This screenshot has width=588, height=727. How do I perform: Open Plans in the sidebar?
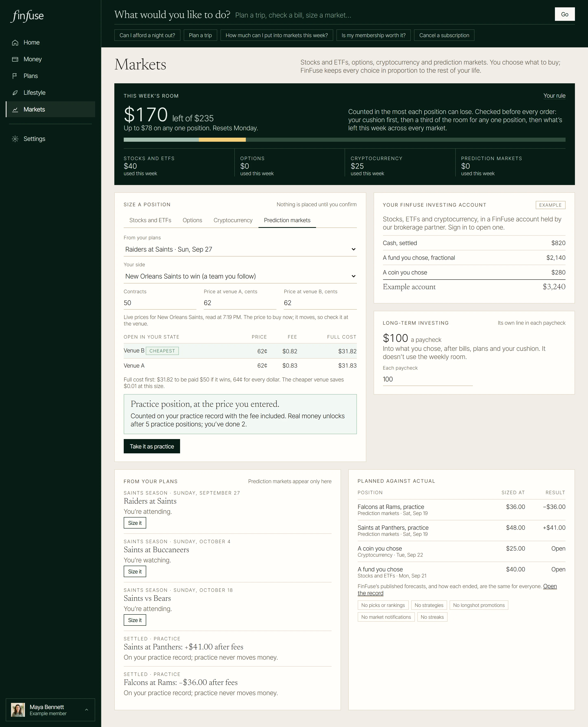point(50,76)
